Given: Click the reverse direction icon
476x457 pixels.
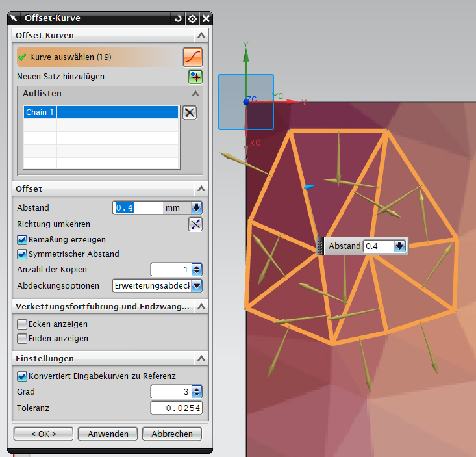Looking at the screenshot, I should point(195,224).
